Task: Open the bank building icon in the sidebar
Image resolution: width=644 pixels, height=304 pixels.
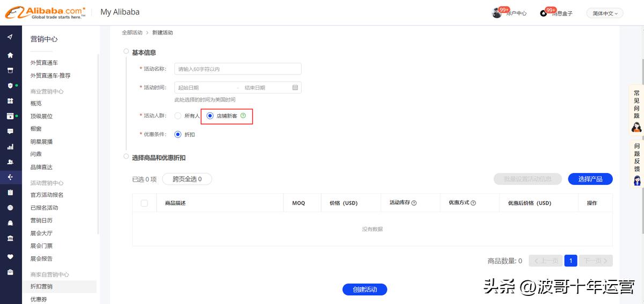Action: [x=10, y=238]
